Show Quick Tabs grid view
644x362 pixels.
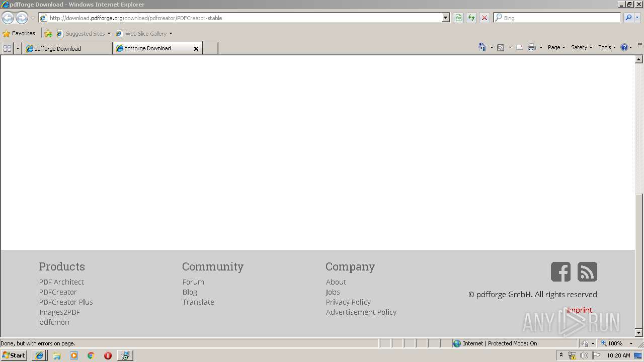point(7,48)
